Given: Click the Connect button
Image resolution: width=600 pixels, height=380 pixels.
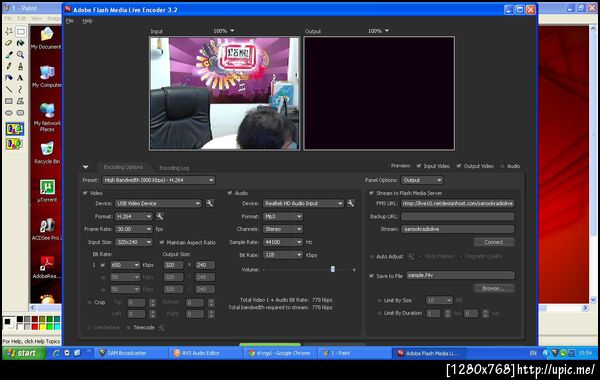Looking at the screenshot, I should pyautogui.click(x=494, y=242).
